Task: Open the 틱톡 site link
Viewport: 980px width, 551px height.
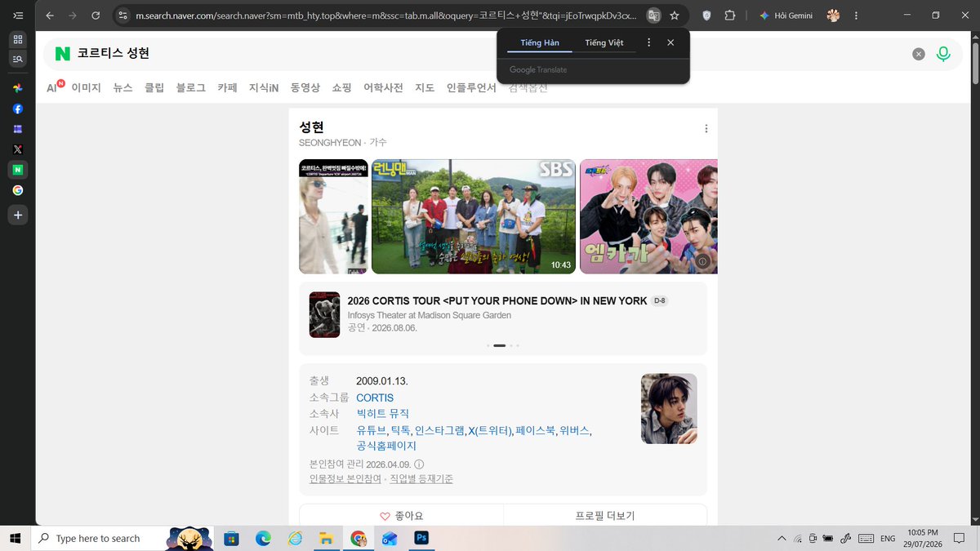Action: click(400, 430)
